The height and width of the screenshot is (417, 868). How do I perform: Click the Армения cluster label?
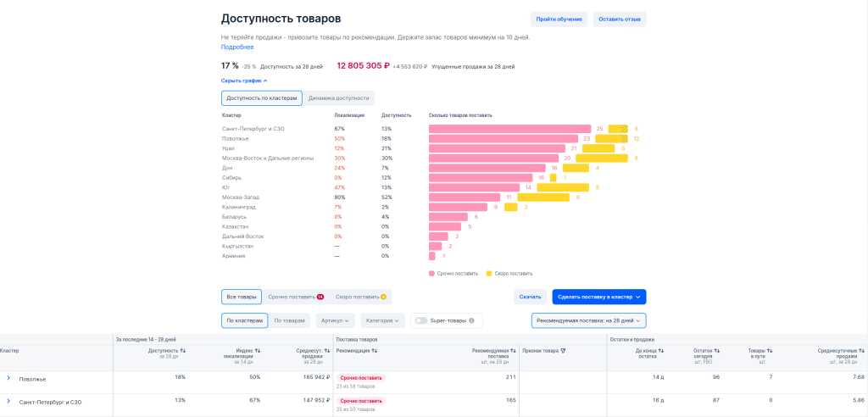pyautogui.click(x=233, y=256)
